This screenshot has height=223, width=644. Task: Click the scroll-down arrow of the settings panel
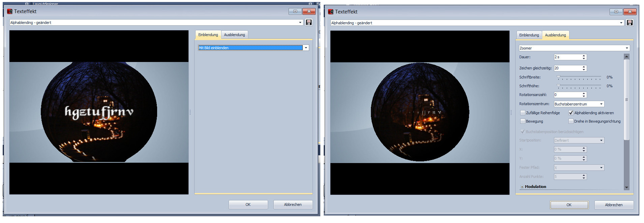click(626, 187)
